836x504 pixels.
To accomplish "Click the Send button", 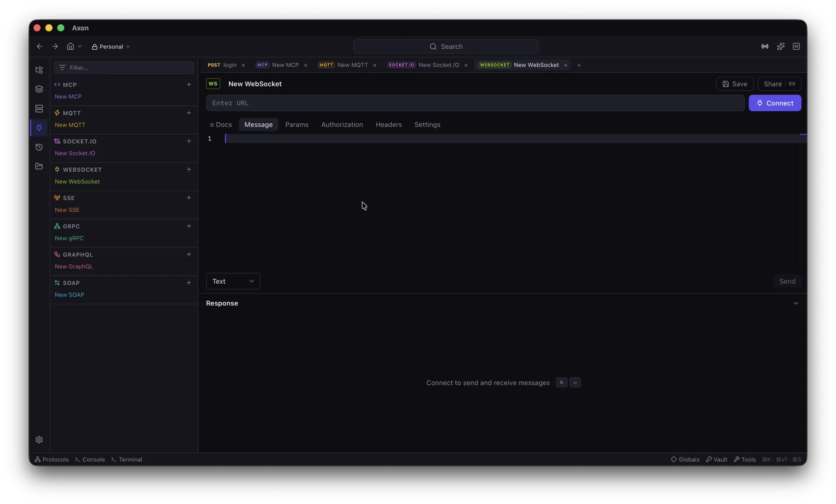I will point(787,281).
